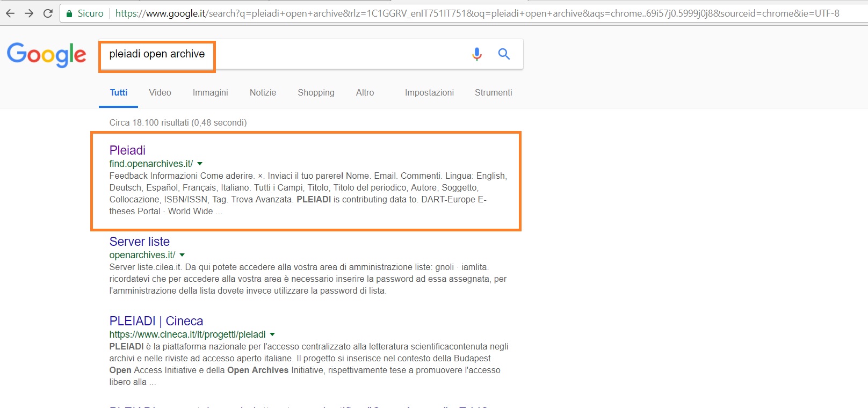Open Impostazioni settings menu
The image size is (868, 408).
click(429, 92)
